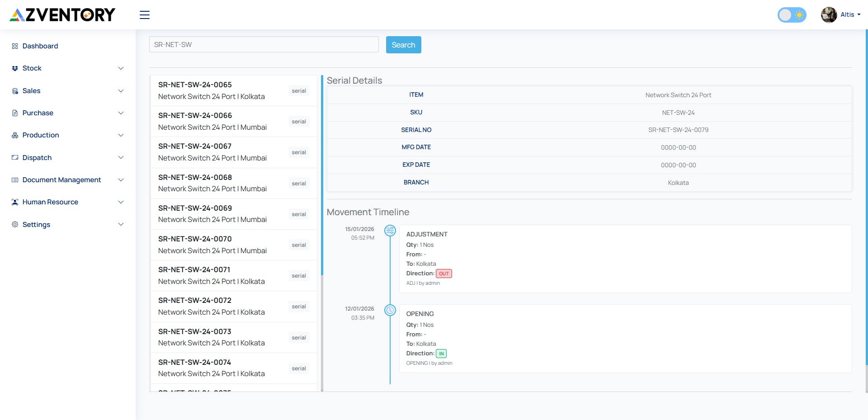Click the OUT direction badge on ADJUSTMENT entry
The height and width of the screenshot is (420, 868).
coord(444,273)
